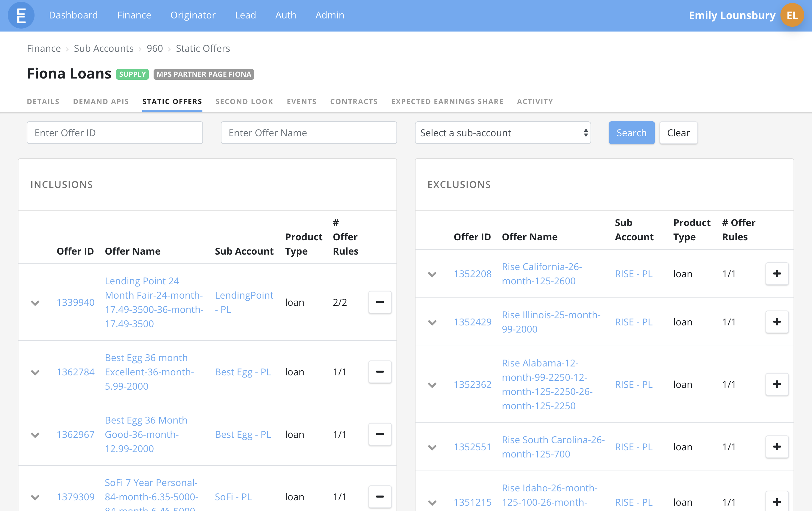
Task: Expand row for Rise Alabama offer 1352362
Action: 432,385
